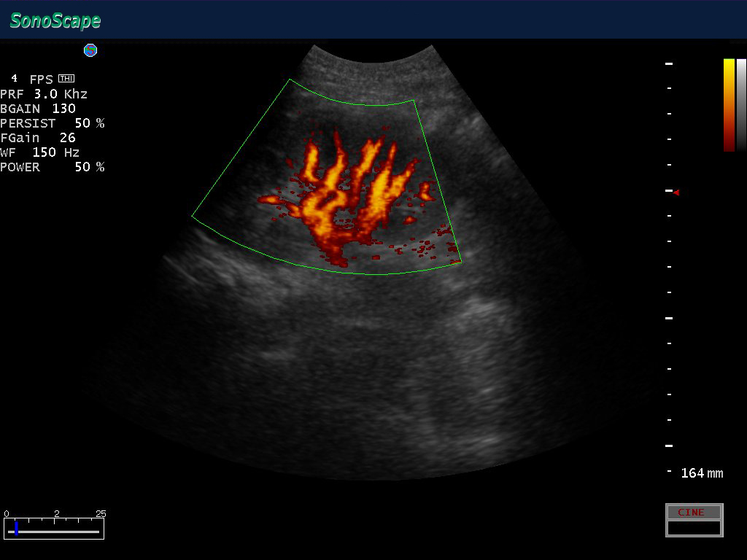This screenshot has width=747, height=560.
Task: Click the 164 mm depth label
Action: (x=701, y=473)
